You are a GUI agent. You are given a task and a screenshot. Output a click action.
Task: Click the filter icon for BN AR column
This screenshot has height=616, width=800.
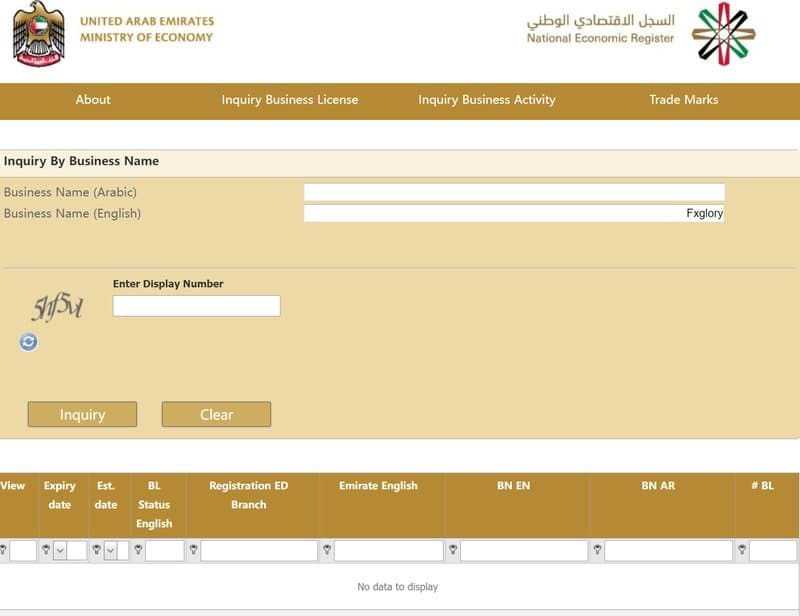(597, 550)
